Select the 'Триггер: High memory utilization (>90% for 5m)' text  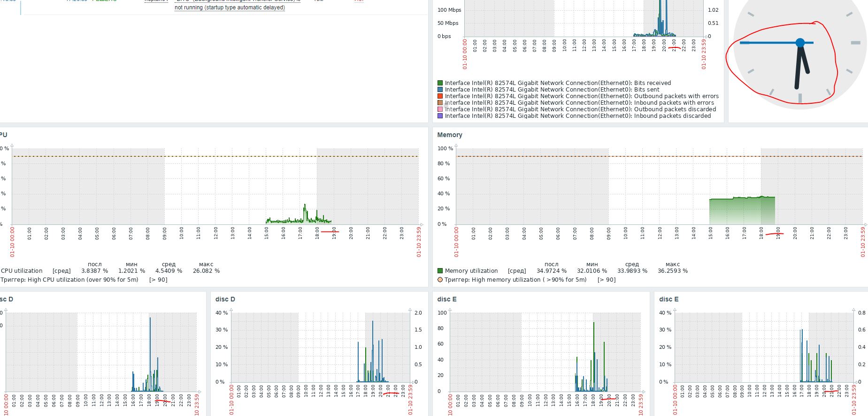[x=515, y=279]
